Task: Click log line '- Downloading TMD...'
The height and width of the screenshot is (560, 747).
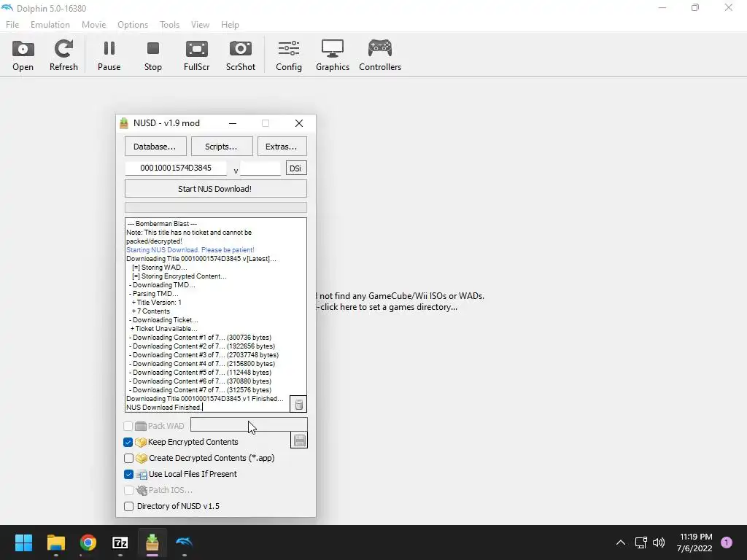Action: (x=162, y=285)
